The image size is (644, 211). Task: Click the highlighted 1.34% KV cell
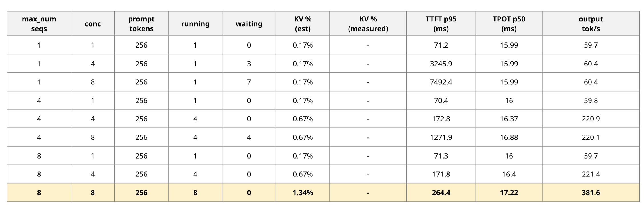[x=303, y=193]
